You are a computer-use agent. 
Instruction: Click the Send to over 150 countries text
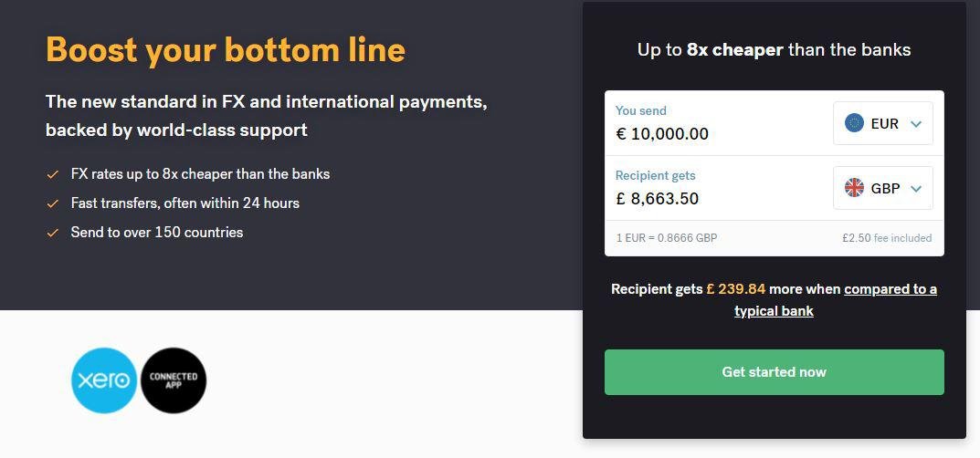tap(157, 233)
